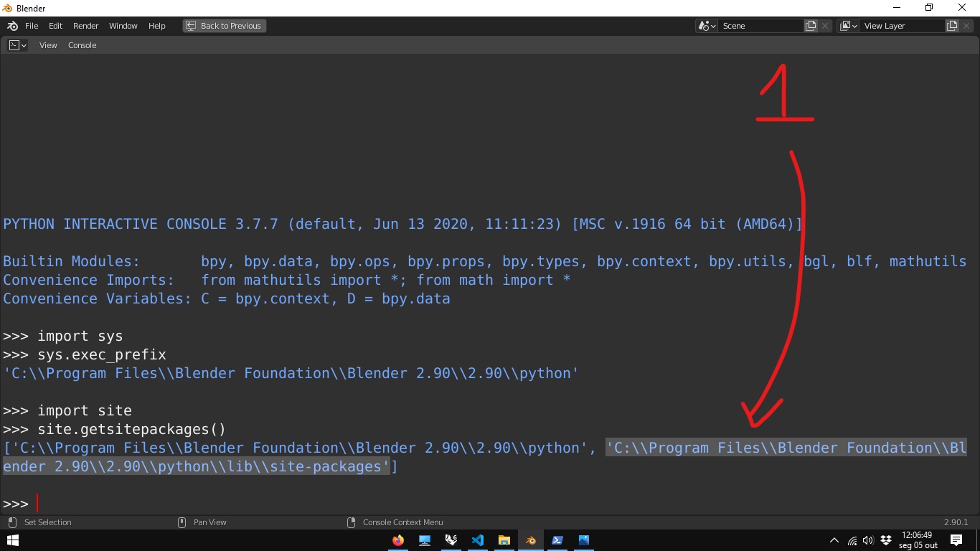Click the Blender logo menu icon
980x551 pixels.
point(12,26)
